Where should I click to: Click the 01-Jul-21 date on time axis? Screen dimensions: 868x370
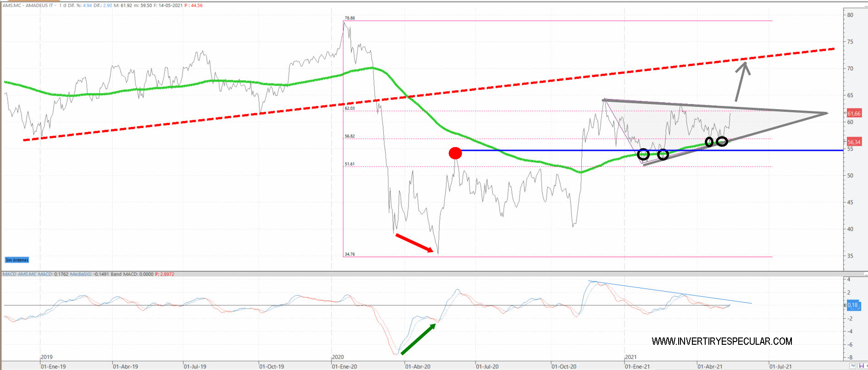[x=780, y=366]
